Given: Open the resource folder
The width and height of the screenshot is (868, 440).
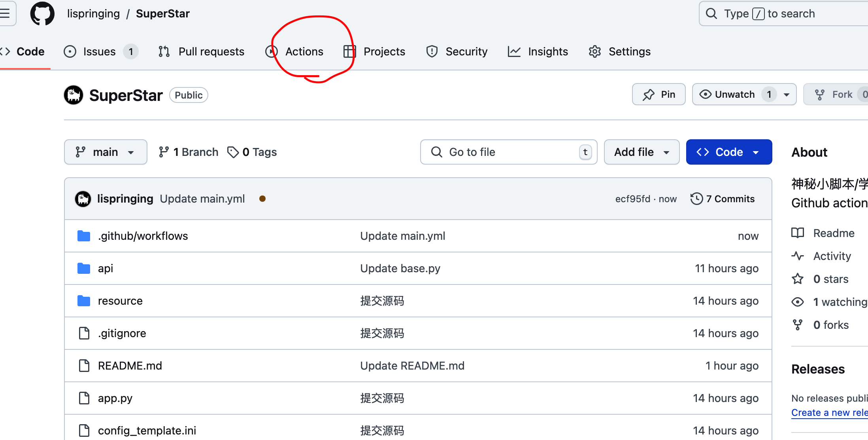Looking at the screenshot, I should coord(120,301).
